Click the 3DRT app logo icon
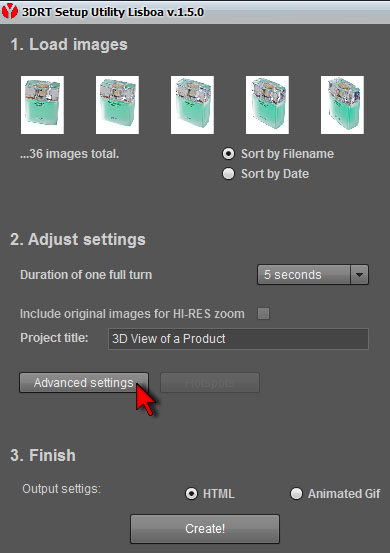This screenshot has height=553, width=390. (x=10, y=11)
